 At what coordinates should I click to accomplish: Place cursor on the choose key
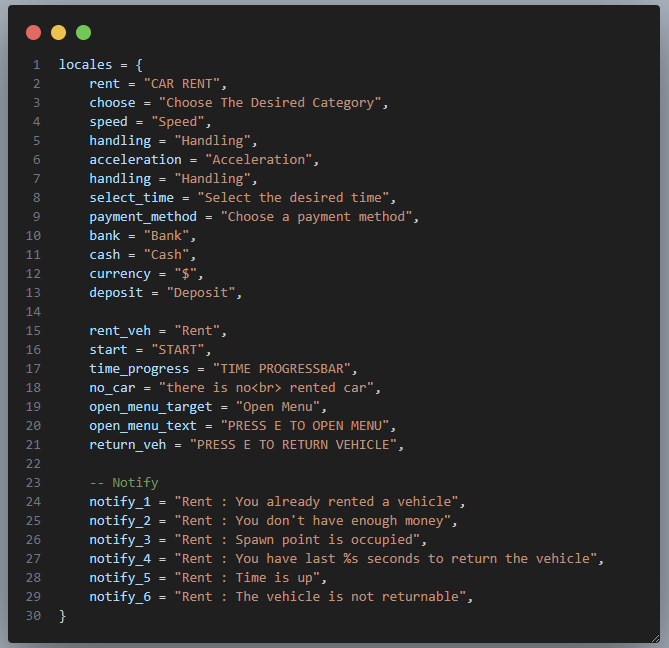[x=112, y=103]
